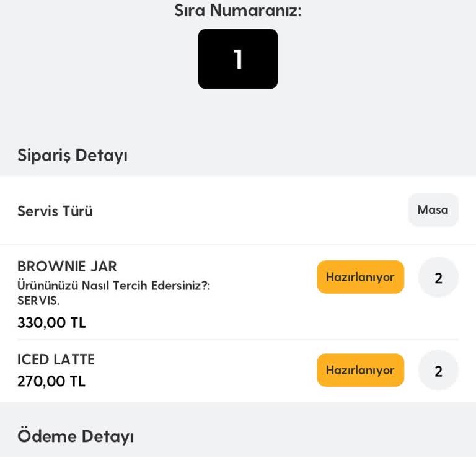The image size is (476, 476).
Task: Click the Servis Türü label
Action: point(55,211)
